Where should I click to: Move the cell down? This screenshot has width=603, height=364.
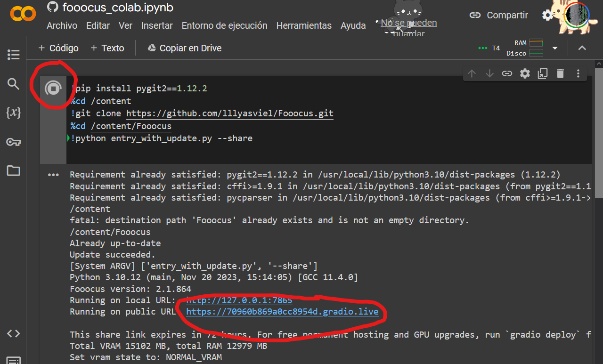(489, 73)
